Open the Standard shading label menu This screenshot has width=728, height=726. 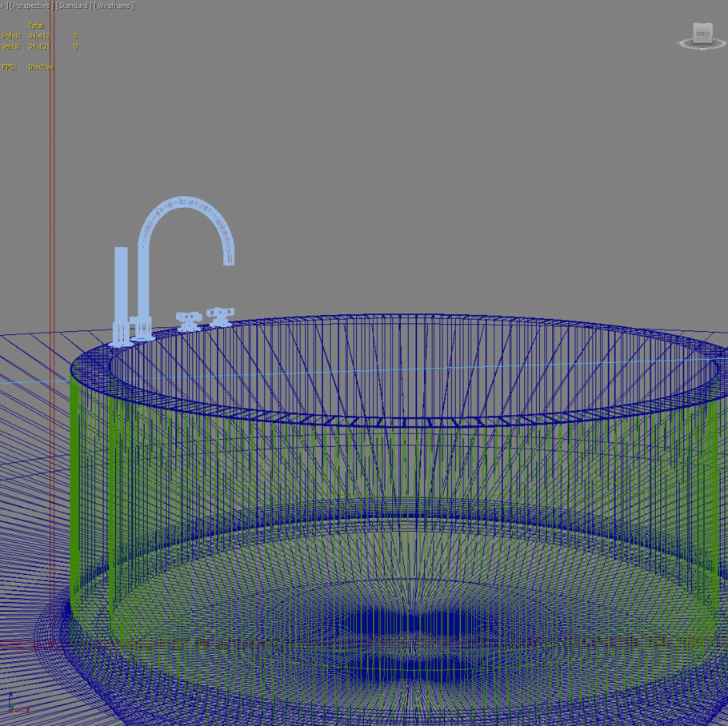coord(74,6)
